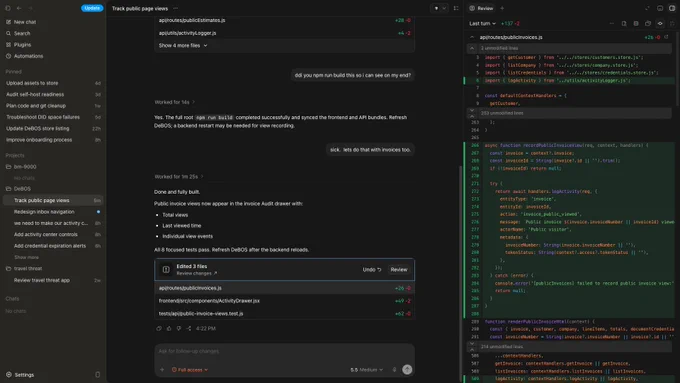
Task: Click the folders icon in the review toolbar
Action: coord(648,23)
